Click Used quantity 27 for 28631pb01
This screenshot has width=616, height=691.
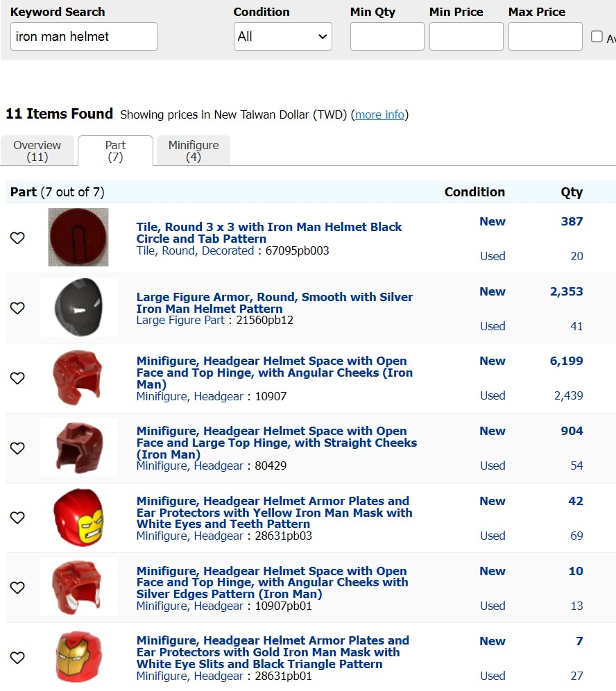tap(576, 676)
